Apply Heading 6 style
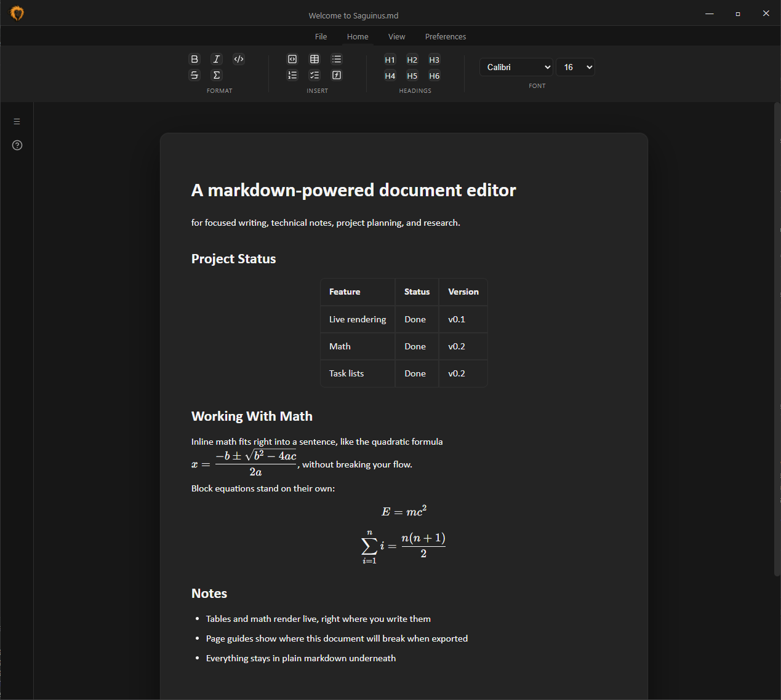Image resolution: width=781 pixels, height=700 pixels. click(x=435, y=76)
